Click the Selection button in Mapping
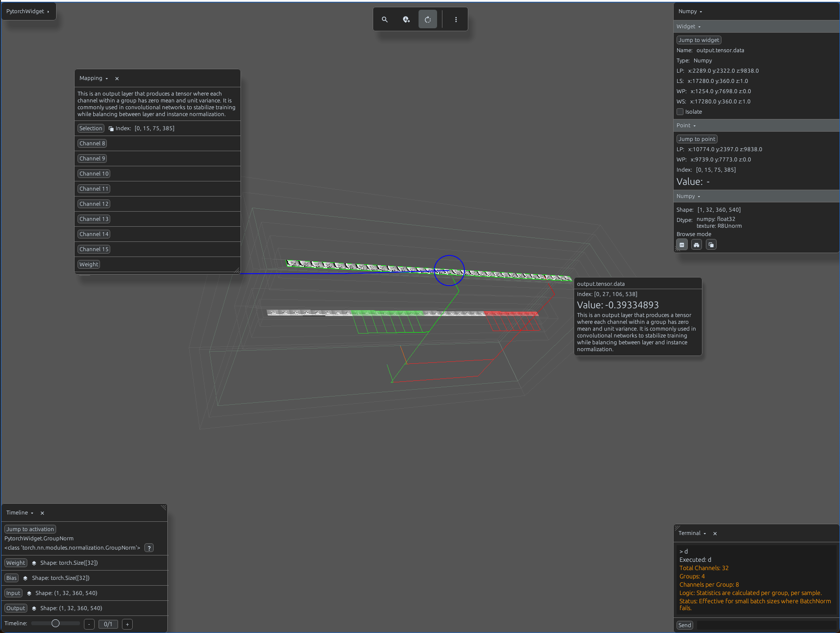Image resolution: width=840 pixels, height=633 pixels. [91, 128]
